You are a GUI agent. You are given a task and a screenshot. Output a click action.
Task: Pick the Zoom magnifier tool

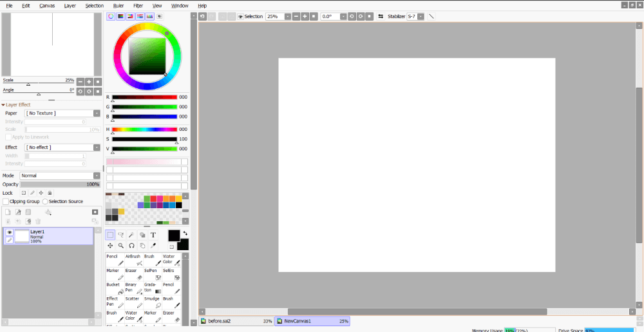(121, 246)
